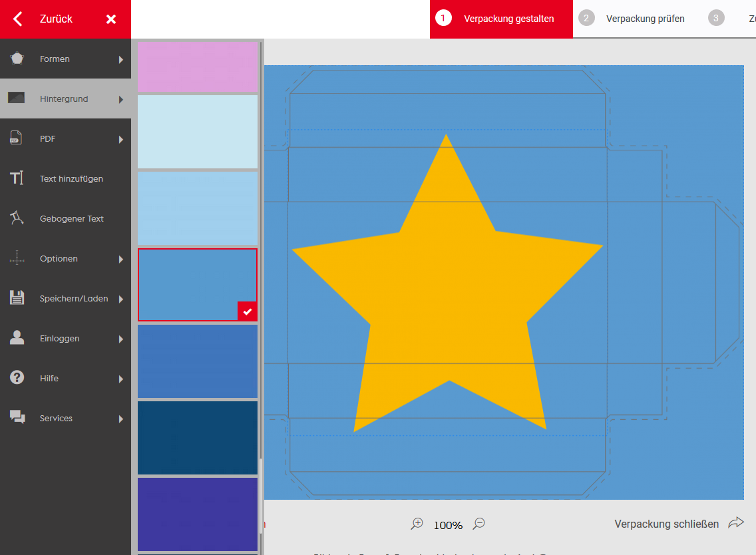The height and width of the screenshot is (555, 756).
Task: Expand the Formen submenu arrow
Action: coord(121,59)
